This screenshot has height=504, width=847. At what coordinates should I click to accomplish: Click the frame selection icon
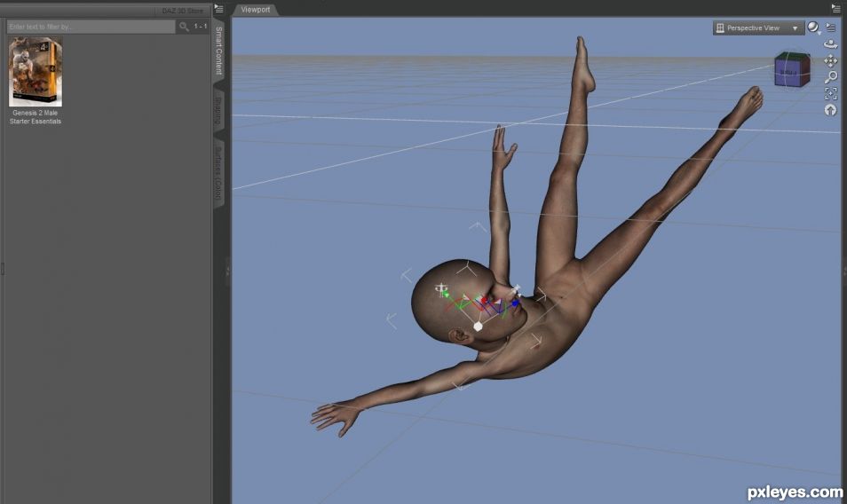[x=831, y=93]
